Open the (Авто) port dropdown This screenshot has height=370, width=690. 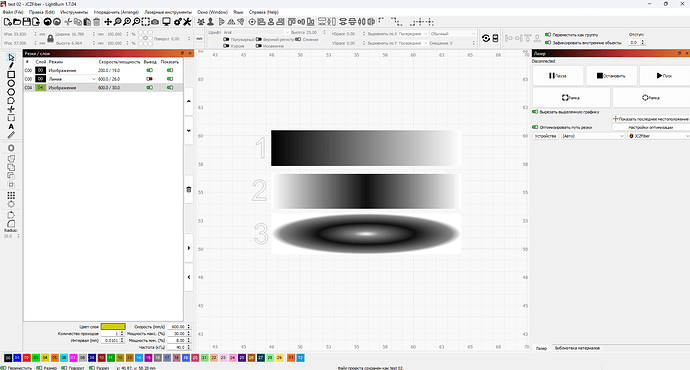coord(593,136)
